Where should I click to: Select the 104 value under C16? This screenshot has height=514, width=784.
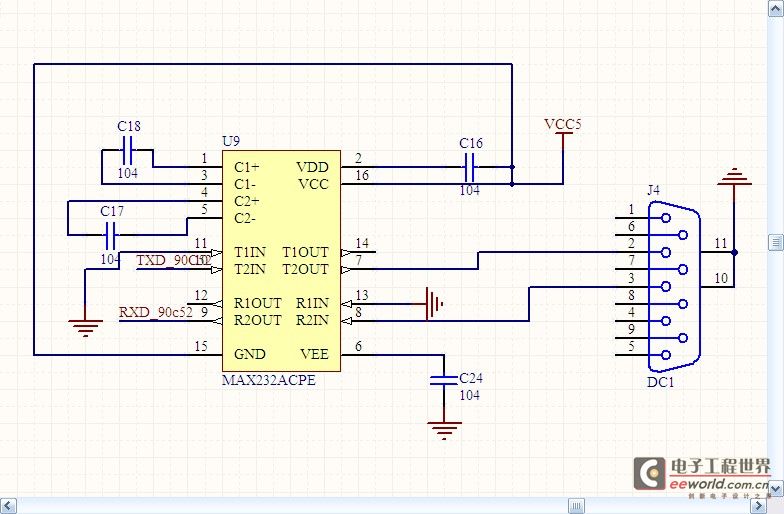(x=470, y=190)
